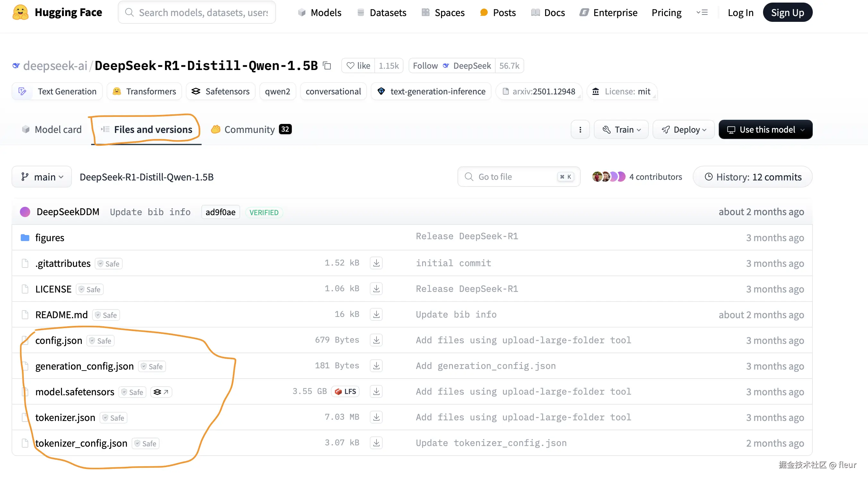Download the README.md file
The height and width of the screenshot is (481, 868).
[x=376, y=314]
